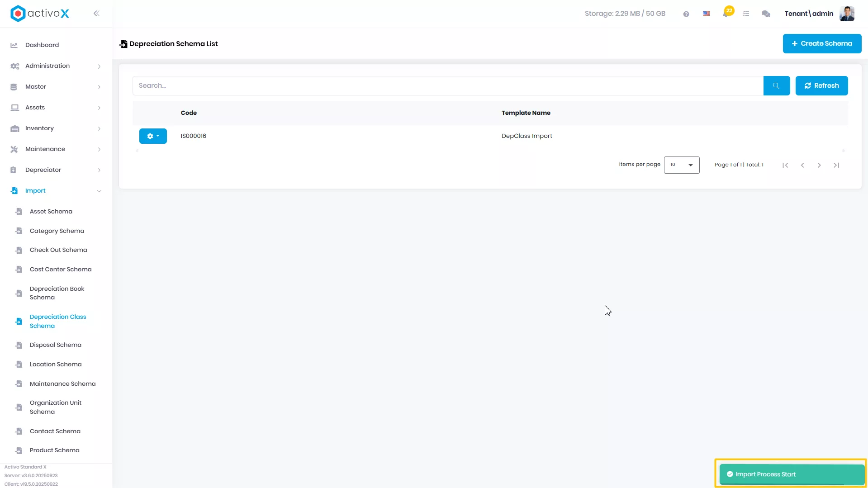Click the DepClass Import template name
868x488 pixels.
527,136
